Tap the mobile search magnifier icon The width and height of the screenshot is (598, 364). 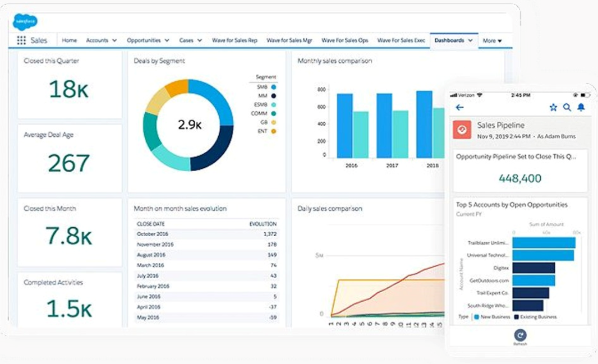(x=567, y=107)
